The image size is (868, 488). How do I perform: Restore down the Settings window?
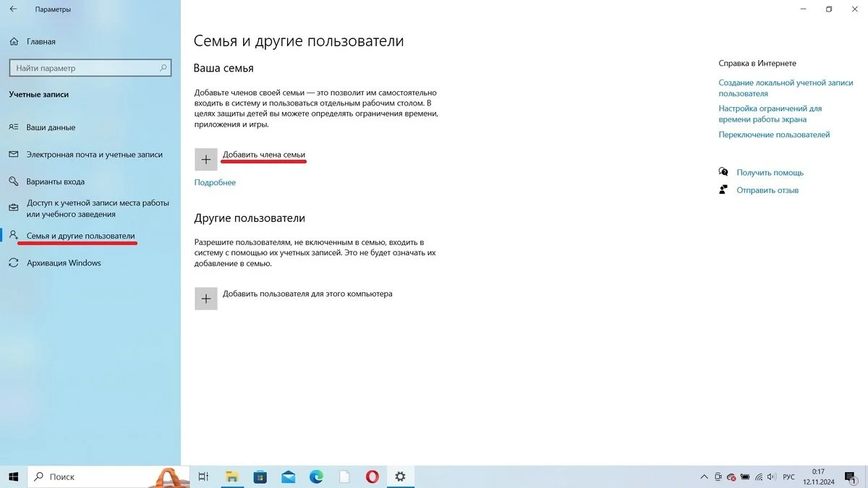[x=829, y=9]
